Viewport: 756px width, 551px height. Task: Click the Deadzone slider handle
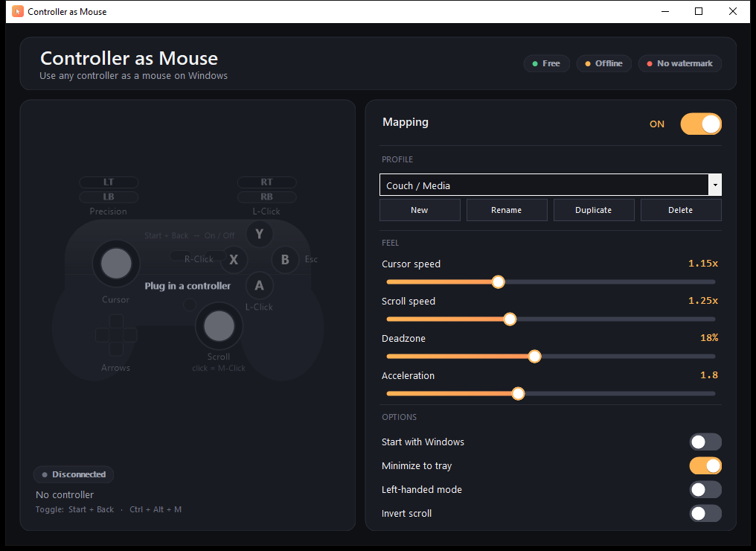534,357
